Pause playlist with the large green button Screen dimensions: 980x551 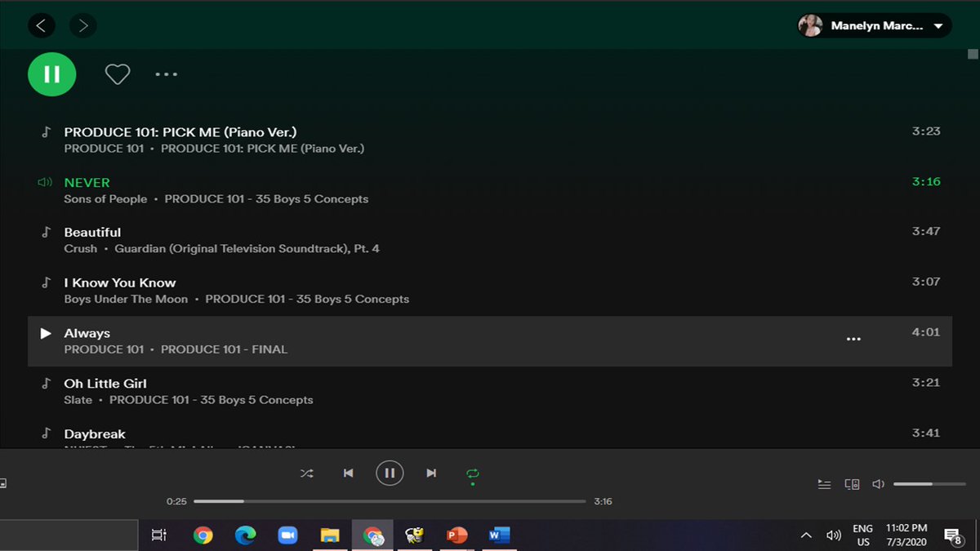tap(52, 74)
